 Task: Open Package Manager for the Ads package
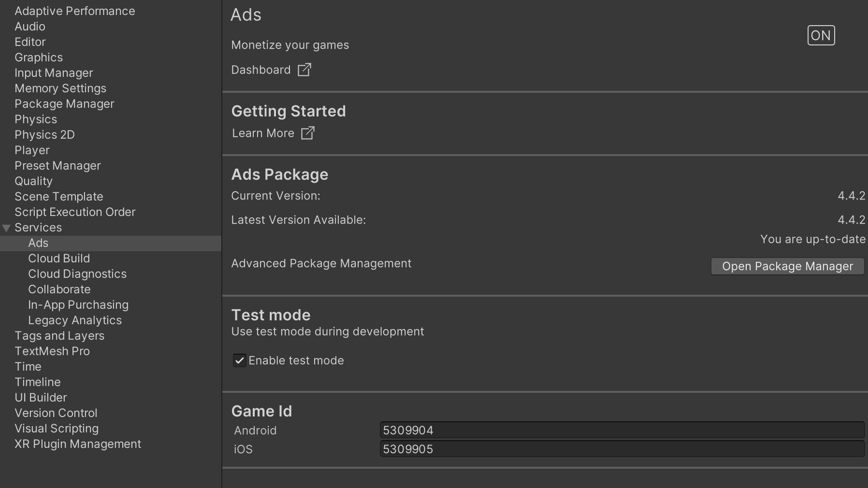(787, 266)
